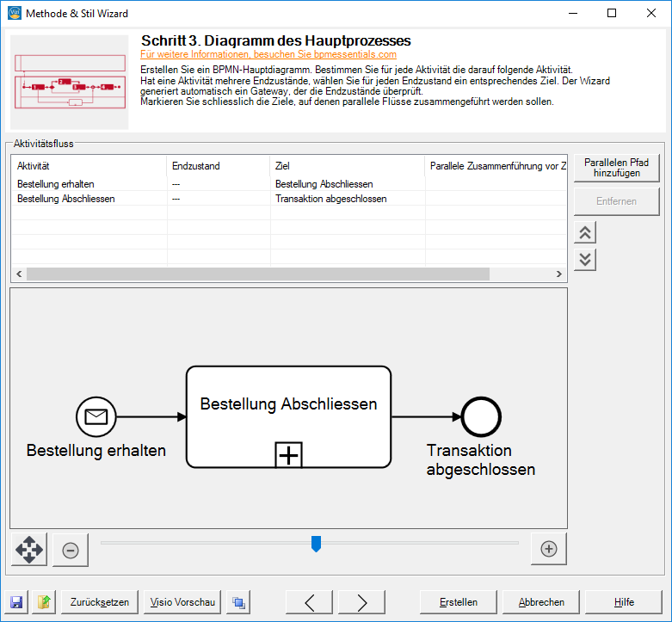This screenshot has width=672, height=622.
Task: Click the Bestellung erhalten diagram label
Action: coord(96,450)
